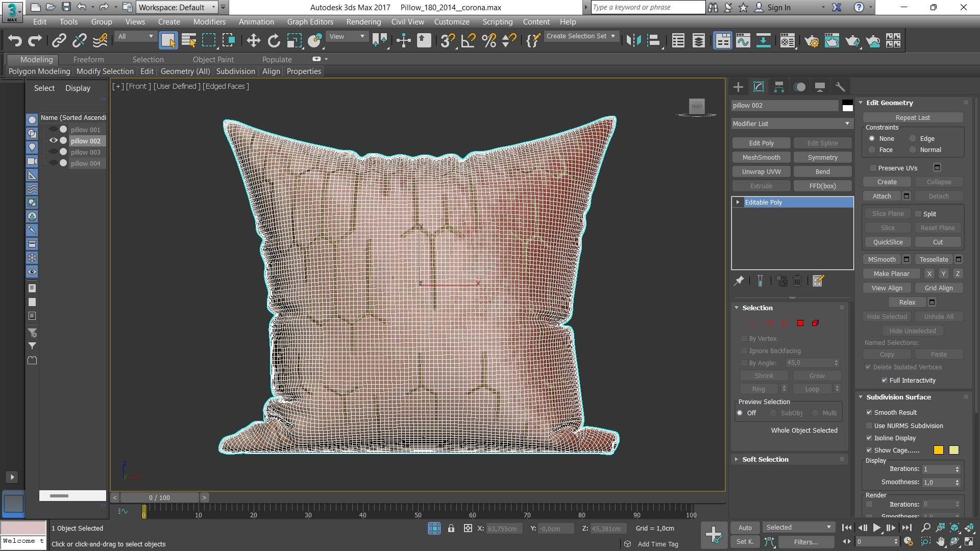Open the Hierarchy command panel tab

click(x=779, y=87)
